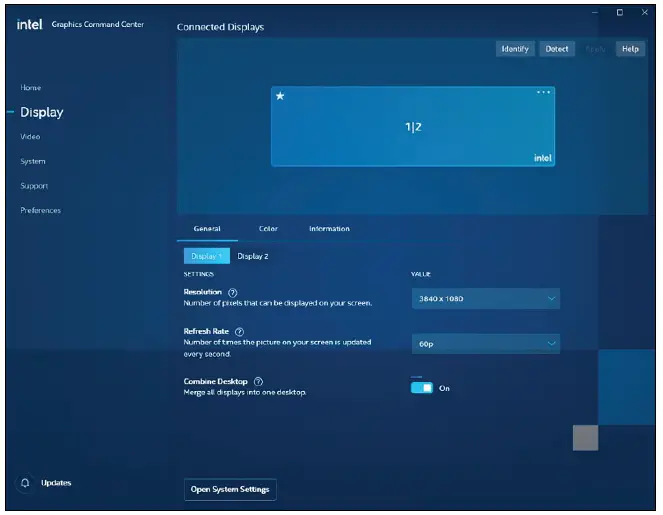663x515 pixels.
Task: Select the combined 1|2 display thumbnail
Action: click(413, 126)
